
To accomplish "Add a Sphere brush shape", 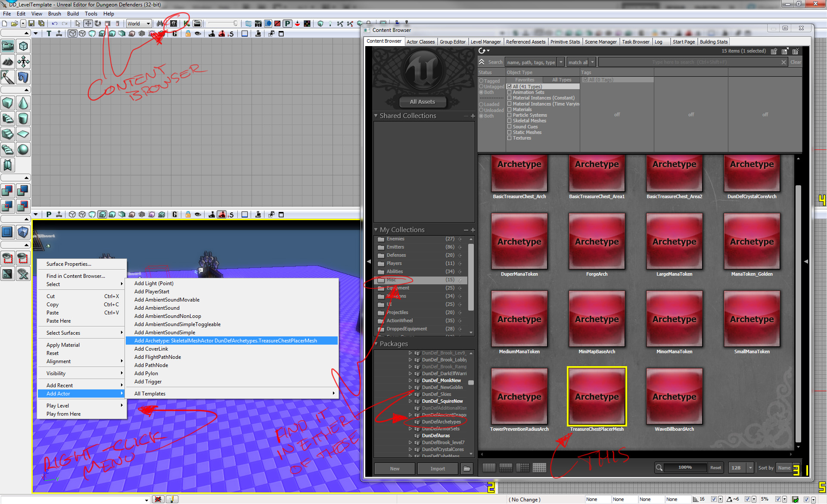I will 23,149.
